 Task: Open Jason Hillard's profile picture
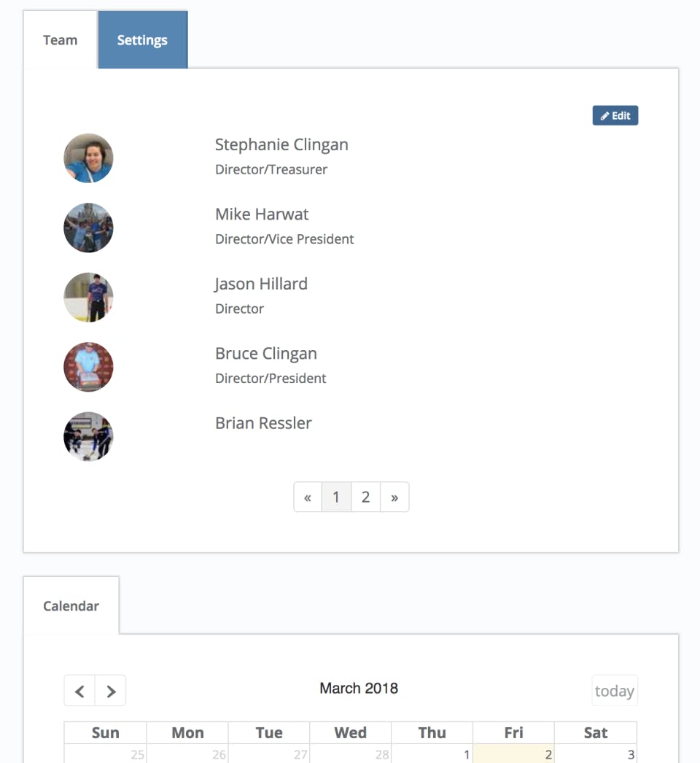coord(88,297)
